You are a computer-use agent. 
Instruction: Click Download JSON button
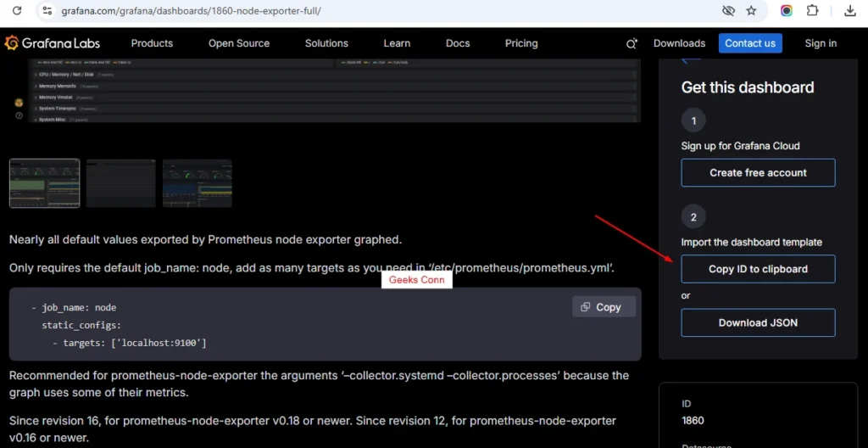click(x=758, y=322)
